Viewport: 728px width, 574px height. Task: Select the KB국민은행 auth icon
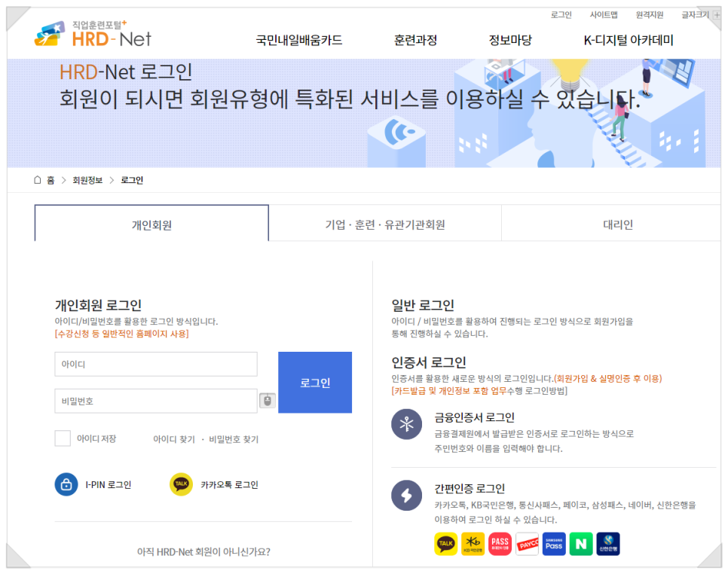(x=473, y=544)
